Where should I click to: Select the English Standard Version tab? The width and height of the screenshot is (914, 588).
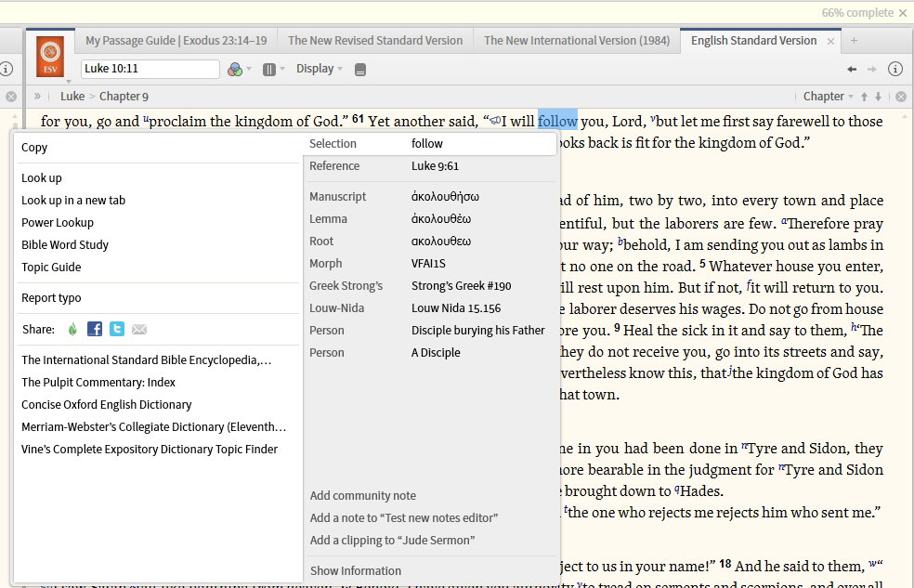click(x=753, y=41)
